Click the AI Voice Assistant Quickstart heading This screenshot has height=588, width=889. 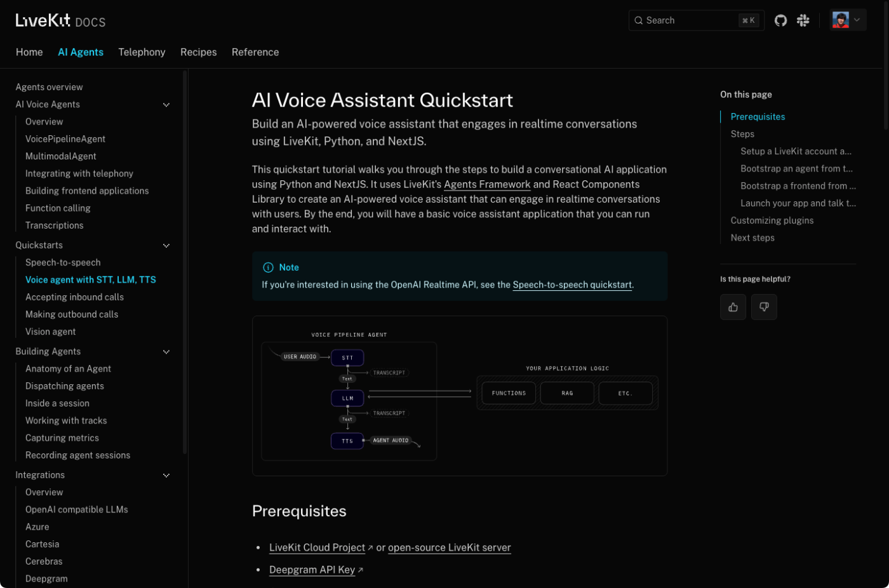click(382, 100)
